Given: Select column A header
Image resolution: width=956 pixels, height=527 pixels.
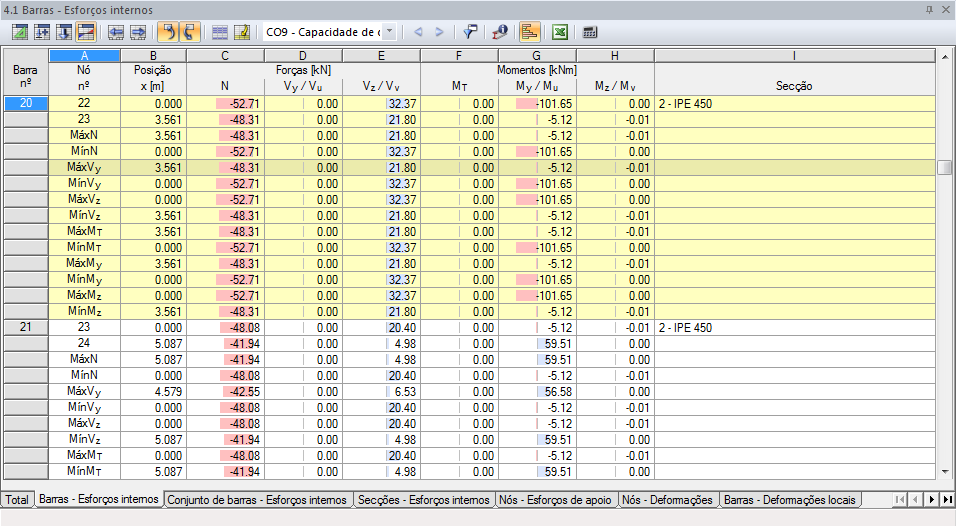Looking at the screenshot, I should pos(84,56).
